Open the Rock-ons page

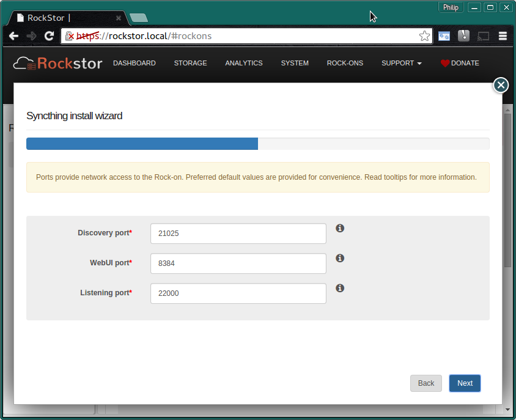pos(345,63)
